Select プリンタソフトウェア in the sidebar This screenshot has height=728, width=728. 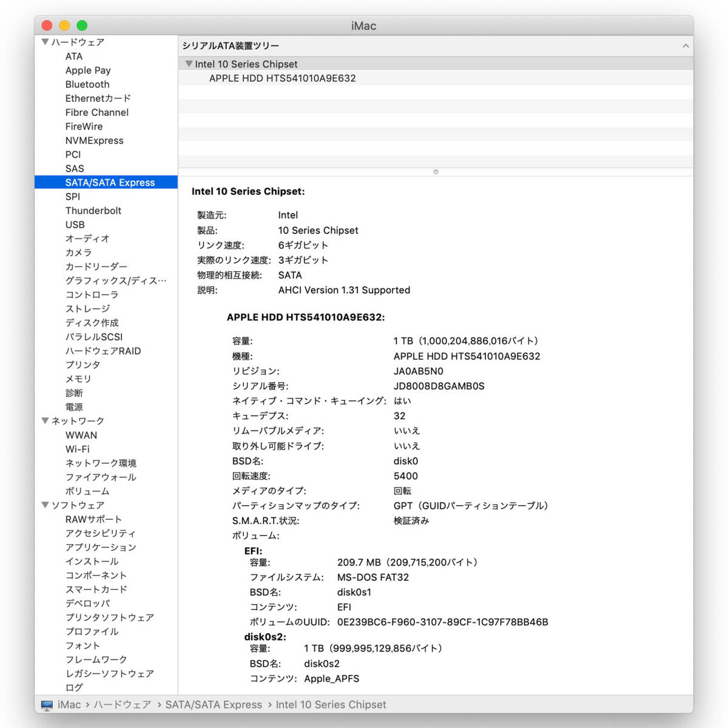tap(110, 617)
